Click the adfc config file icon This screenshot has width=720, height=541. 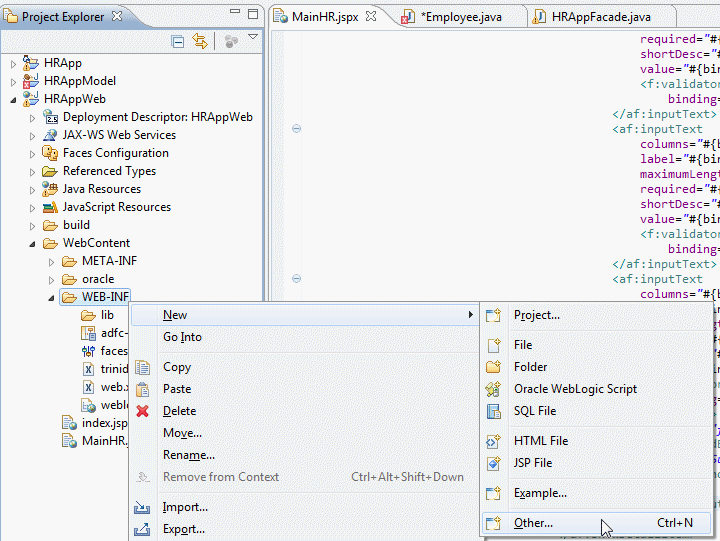pyautogui.click(x=88, y=333)
